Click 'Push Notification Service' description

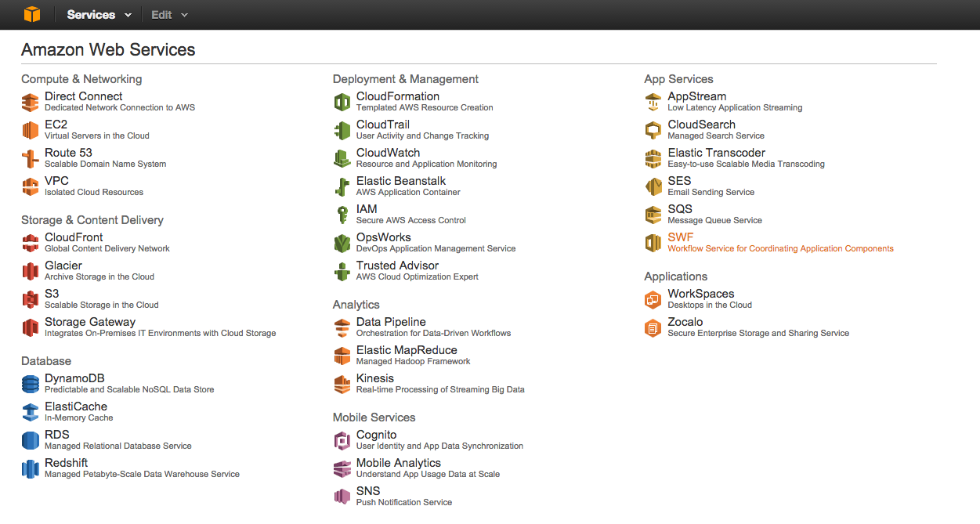[404, 502]
